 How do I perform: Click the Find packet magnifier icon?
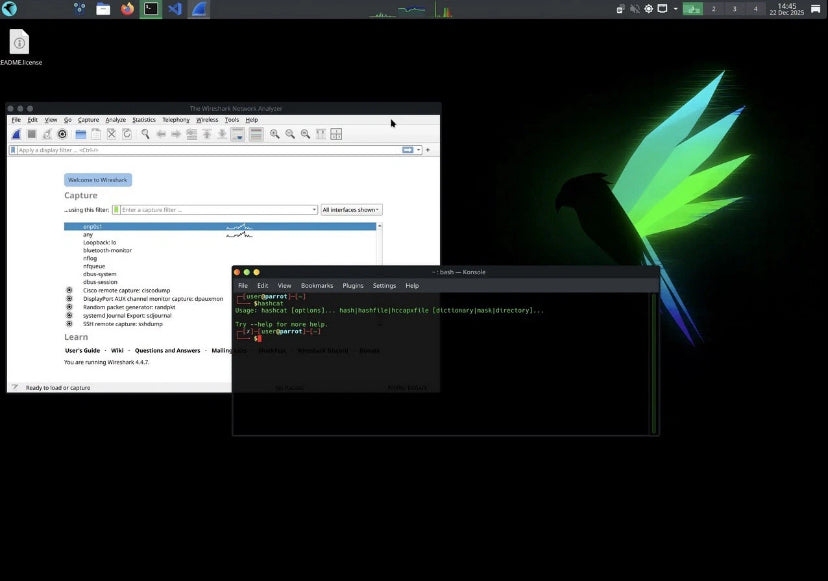(145, 134)
